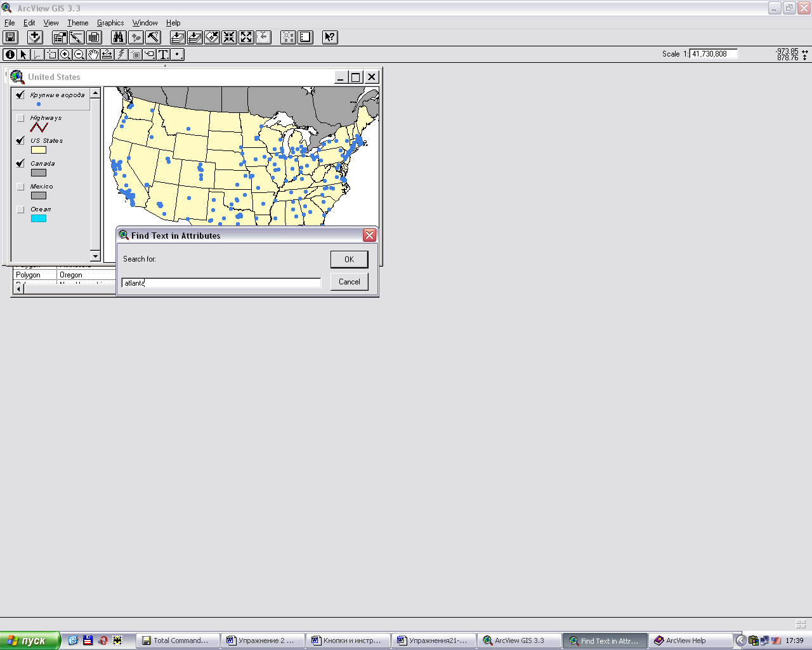Open the Edit Legend tool icon
This screenshot has width=812, height=650.
coord(77,37)
